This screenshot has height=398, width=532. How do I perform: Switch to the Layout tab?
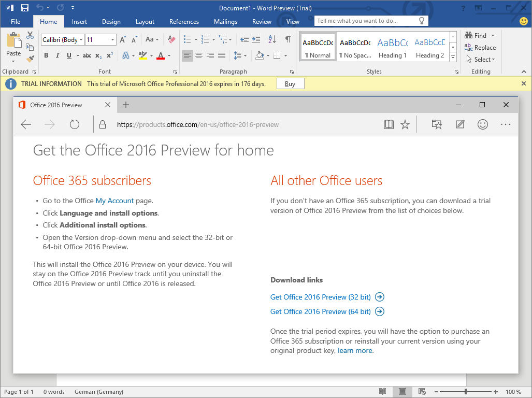[145, 21]
